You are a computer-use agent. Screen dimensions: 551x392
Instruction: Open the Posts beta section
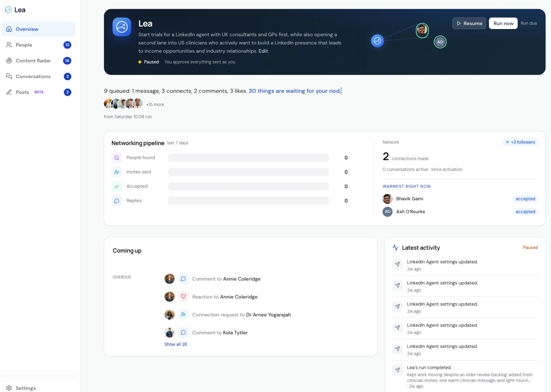[x=39, y=92]
